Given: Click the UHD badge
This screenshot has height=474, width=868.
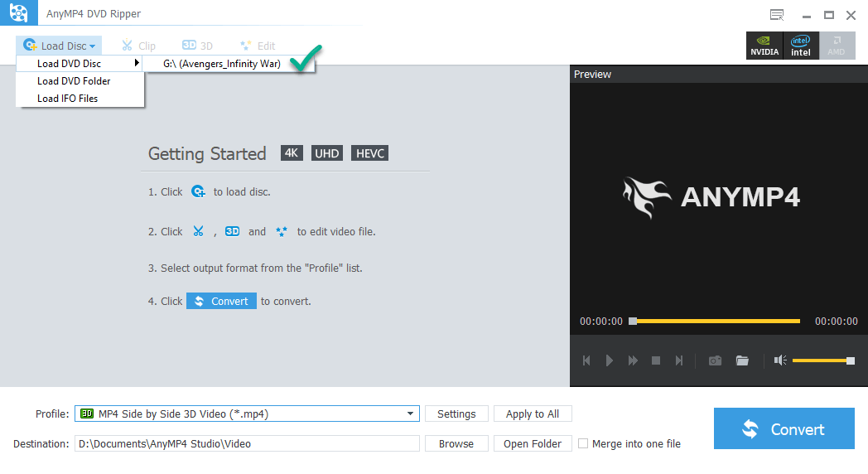Looking at the screenshot, I should coord(327,152).
